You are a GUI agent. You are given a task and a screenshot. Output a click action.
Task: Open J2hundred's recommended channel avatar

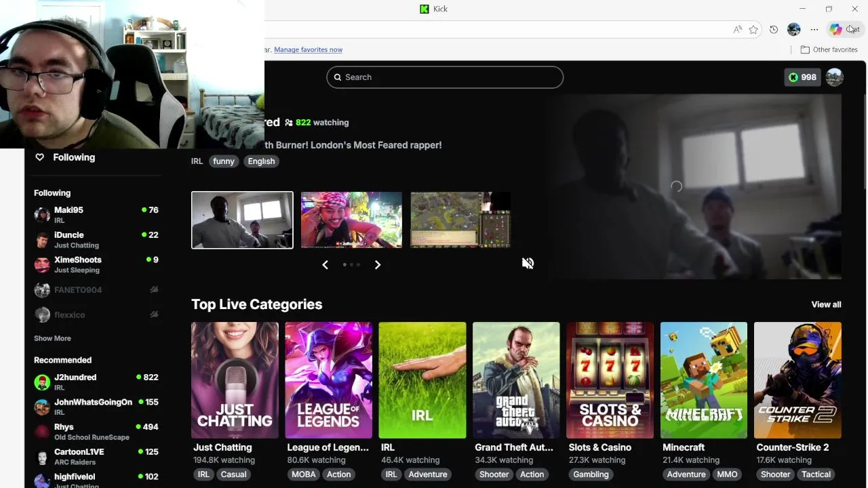[42, 382]
